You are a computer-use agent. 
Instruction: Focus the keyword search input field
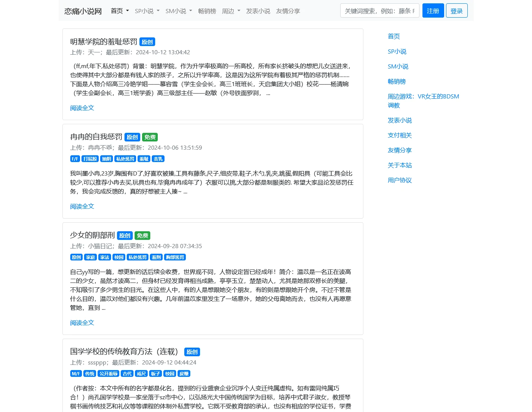[x=379, y=11]
